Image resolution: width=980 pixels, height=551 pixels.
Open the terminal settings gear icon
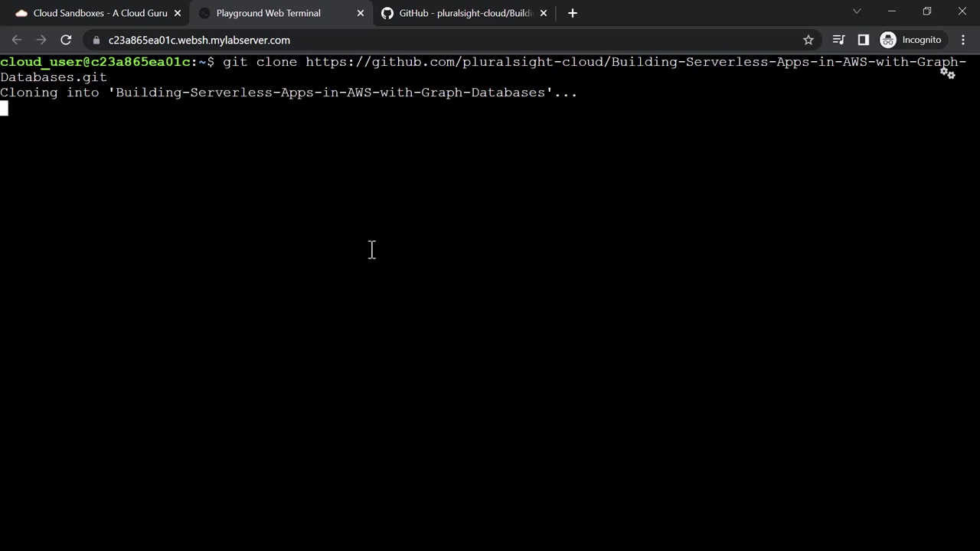click(x=948, y=73)
